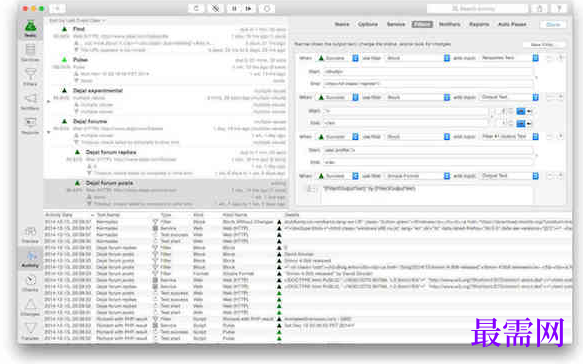
Task: Remove the first filter row with its minus button
Action: [x=550, y=58]
